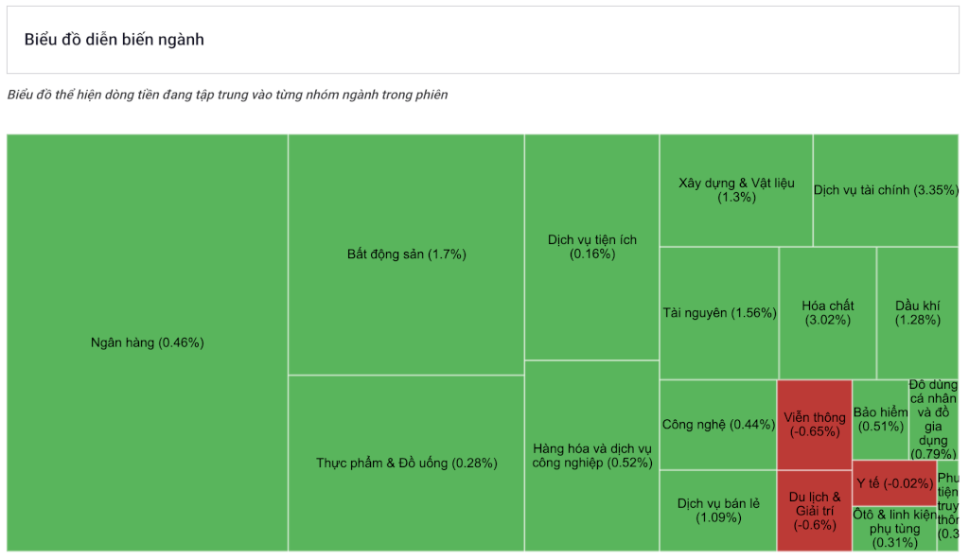Select the red Viễn thông (-0.65%) tile
The height and width of the screenshot is (560, 969).
tap(815, 425)
